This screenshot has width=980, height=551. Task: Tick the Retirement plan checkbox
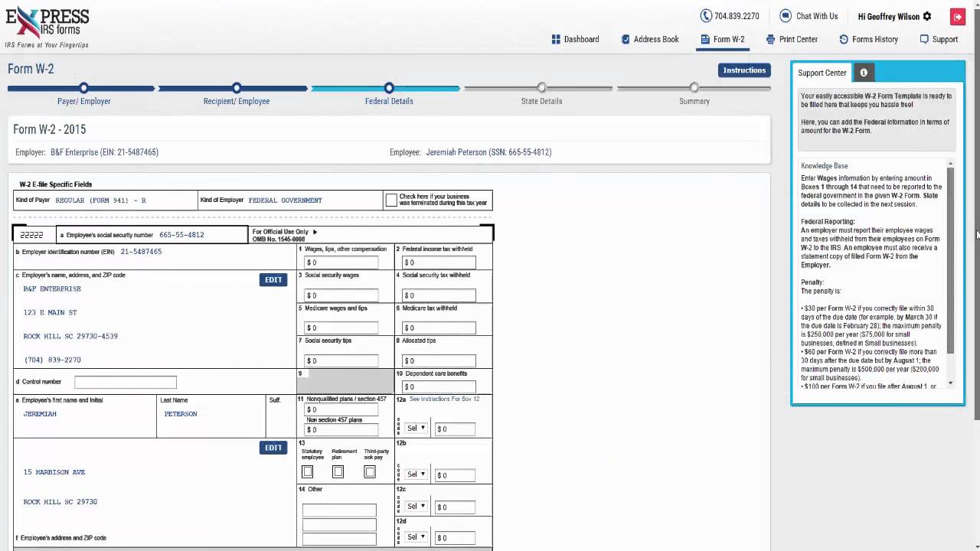click(338, 472)
